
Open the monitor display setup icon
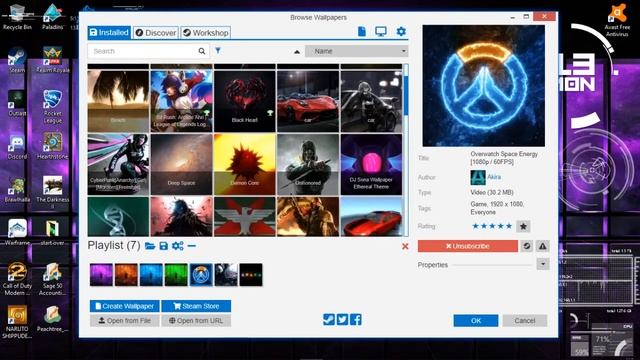pos(381,32)
